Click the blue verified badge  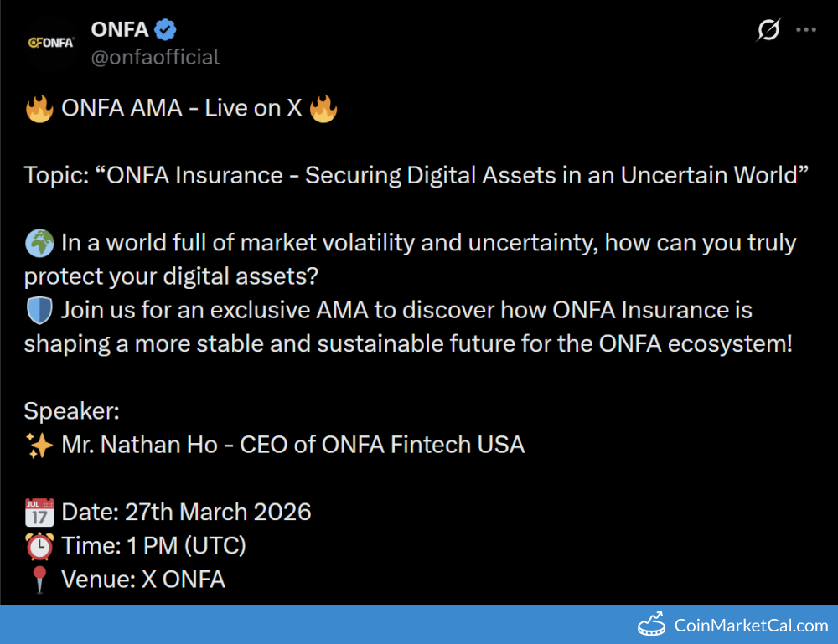166,30
